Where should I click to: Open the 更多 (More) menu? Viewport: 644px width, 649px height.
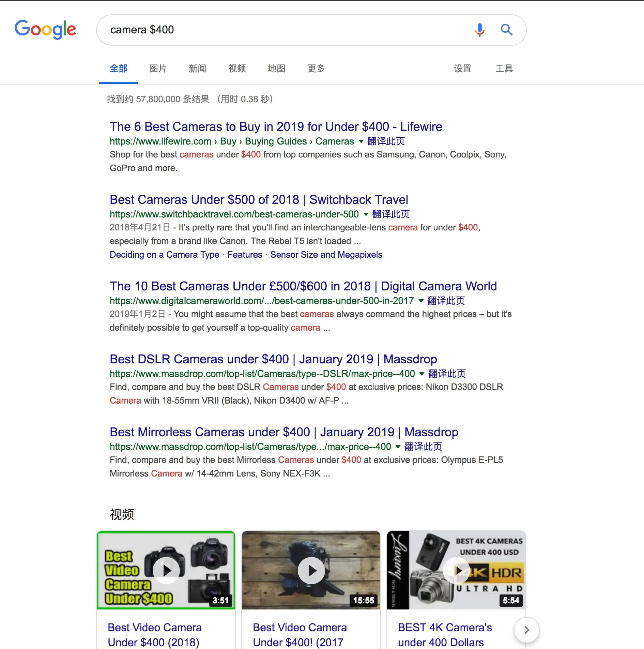coord(316,69)
